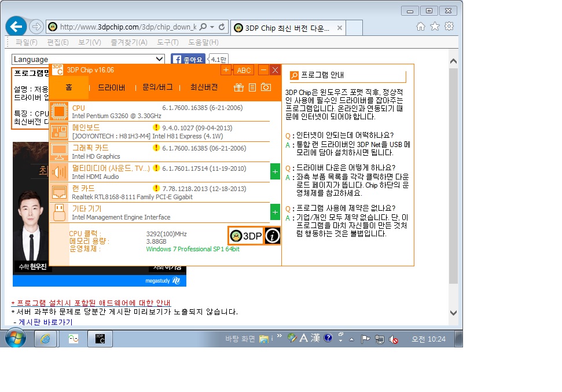Image resolution: width=562 pixels, height=392 pixels.
Task: Click the camera screenshot icon in 3DP Chip
Action: click(266, 87)
